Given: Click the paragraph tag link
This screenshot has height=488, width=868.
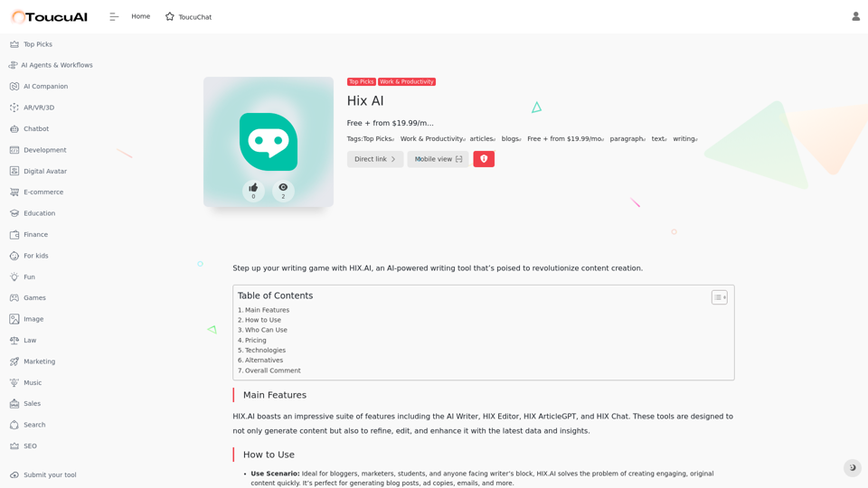Looking at the screenshot, I should click(627, 139).
